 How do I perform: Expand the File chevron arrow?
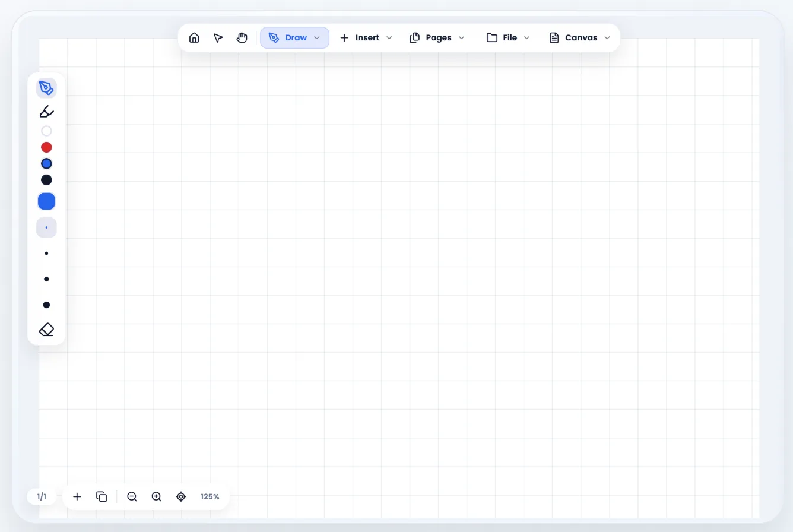pyautogui.click(x=526, y=38)
